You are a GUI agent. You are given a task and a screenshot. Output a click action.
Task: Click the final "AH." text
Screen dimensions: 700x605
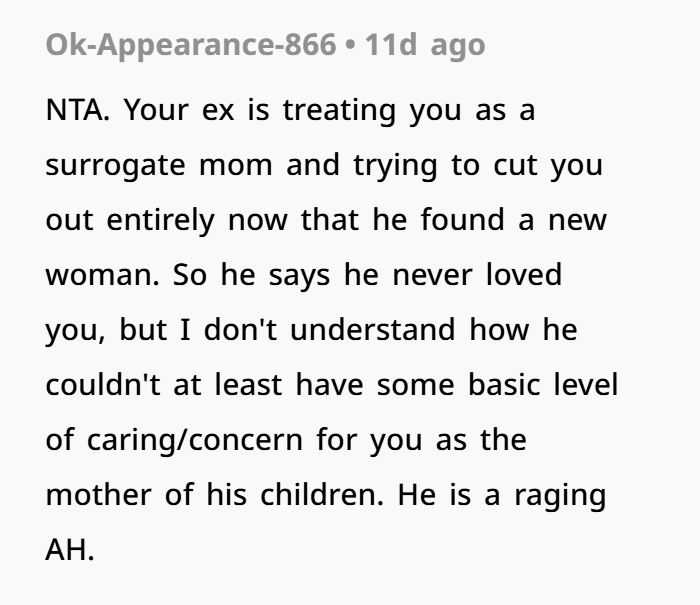point(70,550)
